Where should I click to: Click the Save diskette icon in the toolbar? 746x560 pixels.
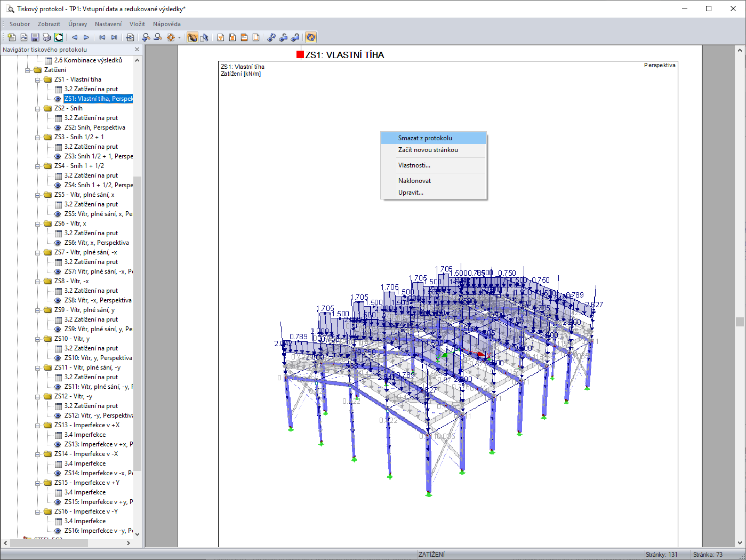click(35, 37)
